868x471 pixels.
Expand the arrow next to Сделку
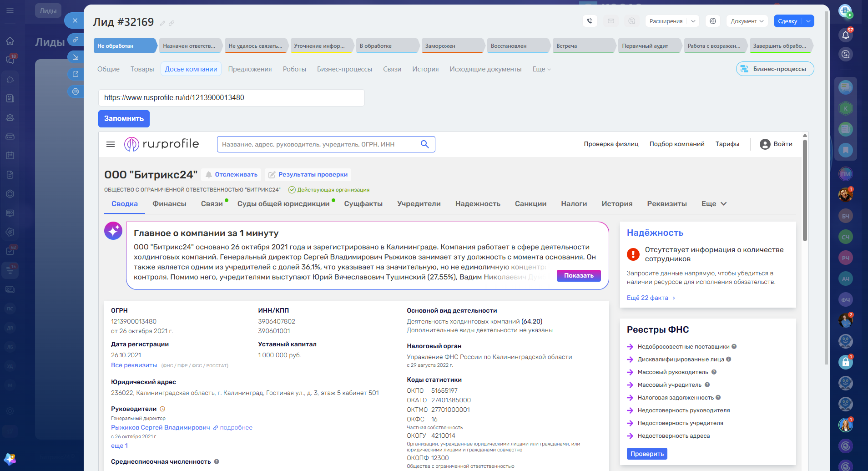(x=808, y=21)
